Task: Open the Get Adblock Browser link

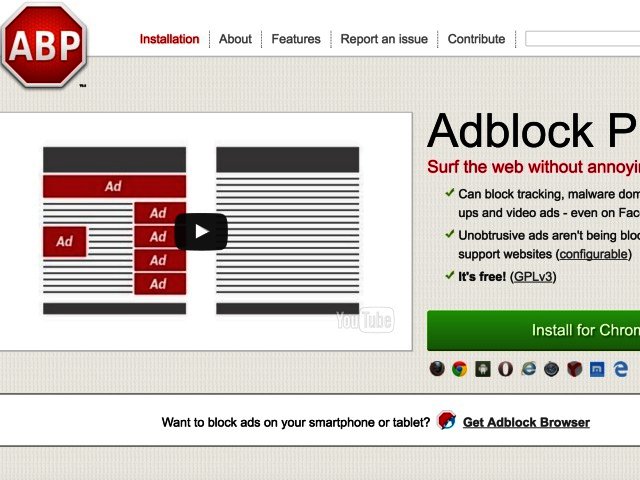Action: click(x=526, y=422)
